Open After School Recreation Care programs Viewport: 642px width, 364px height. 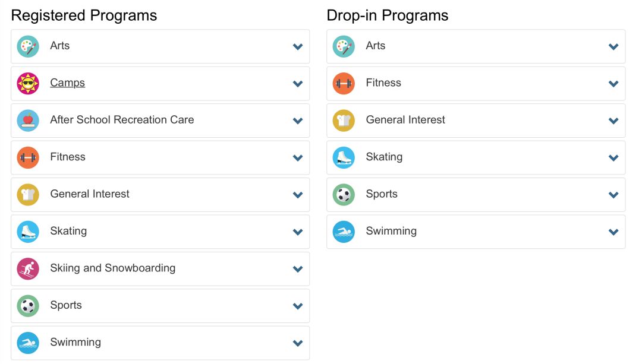(x=122, y=120)
